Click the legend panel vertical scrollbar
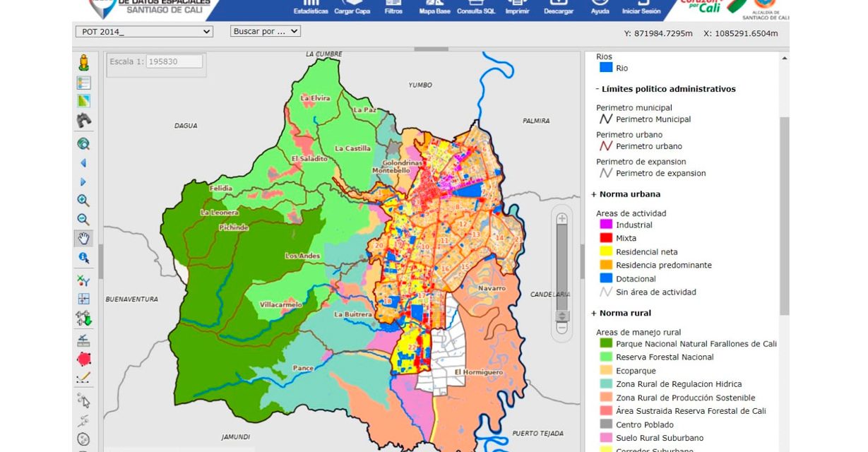The width and height of the screenshot is (868, 452). click(784, 215)
